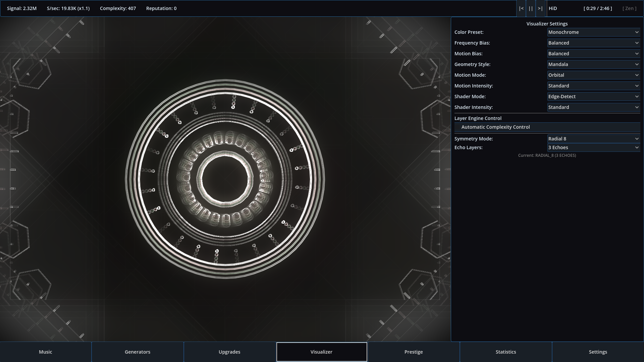Pause the music playback
Screen dimensions: 644x362
[531, 8]
